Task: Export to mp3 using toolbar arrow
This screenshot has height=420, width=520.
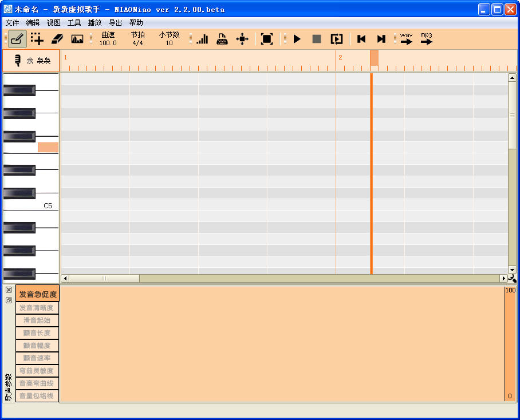Action: pos(427,39)
